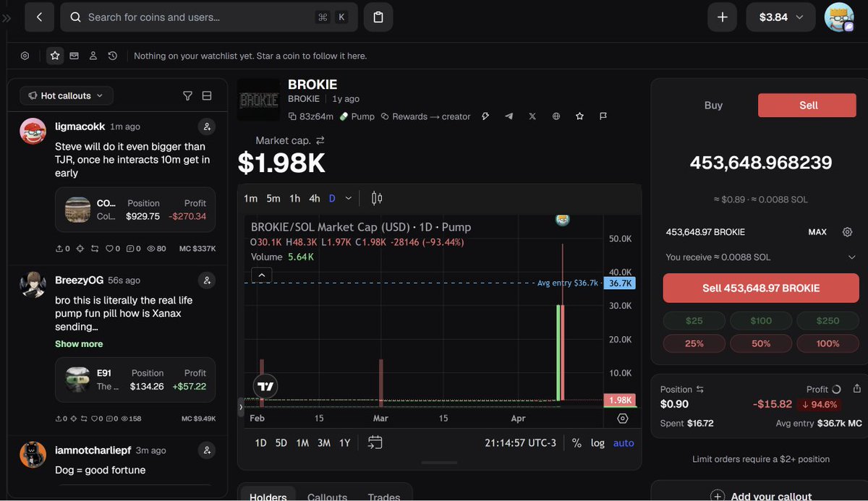
Task: Open go-to-date calendar icon under chart
Action: pos(375,442)
